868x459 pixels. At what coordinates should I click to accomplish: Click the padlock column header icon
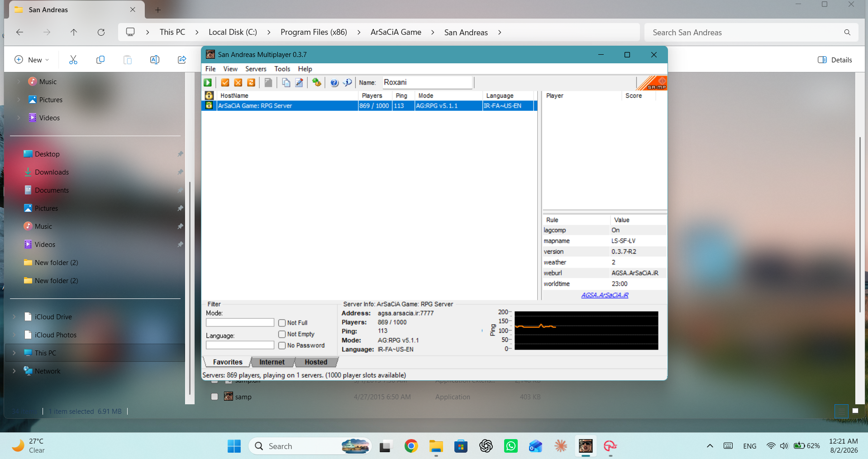pyautogui.click(x=209, y=95)
